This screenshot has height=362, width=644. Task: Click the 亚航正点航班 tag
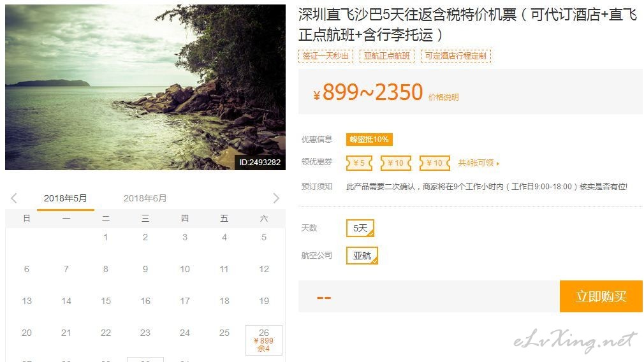387,56
